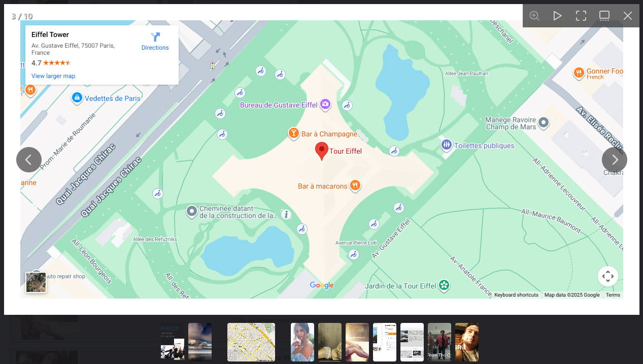Click the Jardin de la Tour Eiffel marker
The image size is (643, 364).
(445, 285)
